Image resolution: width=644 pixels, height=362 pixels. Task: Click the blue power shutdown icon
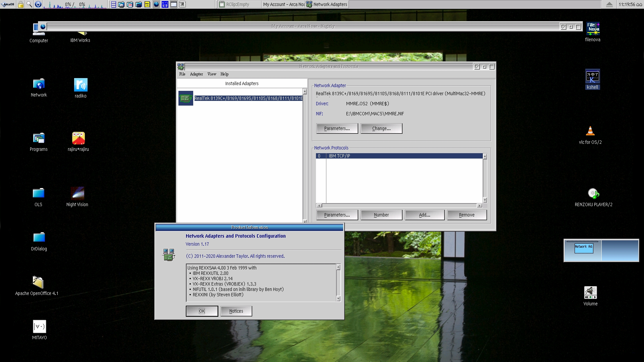(38, 4)
